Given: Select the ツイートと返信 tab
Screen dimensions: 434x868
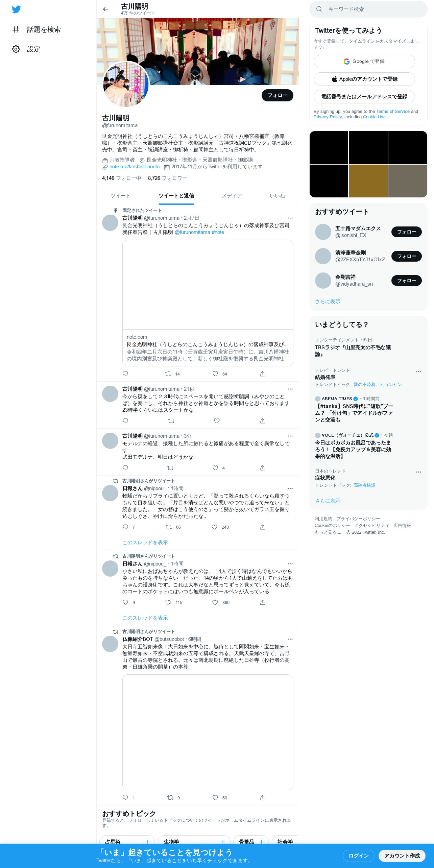Looking at the screenshot, I should coord(176,196).
